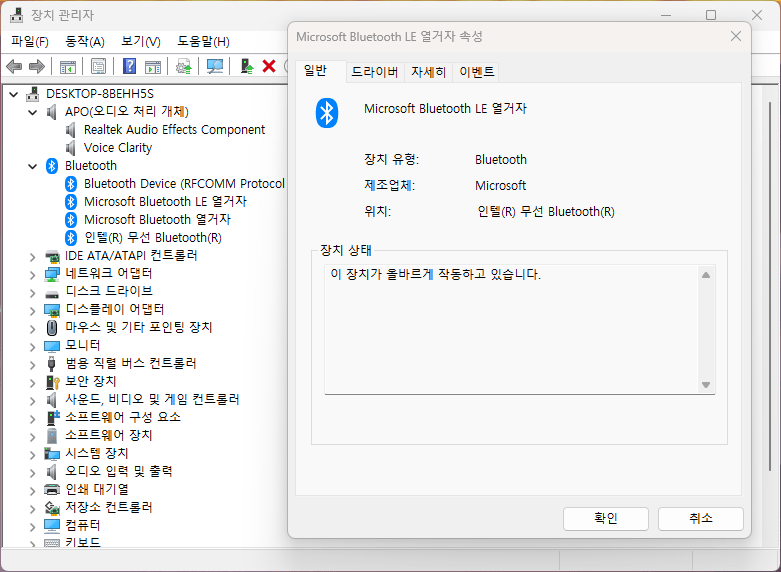This screenshot has height=572, width=781.
Task: Collapse the APO(오디오 처리 개체) category
Action: click(33, 112)
